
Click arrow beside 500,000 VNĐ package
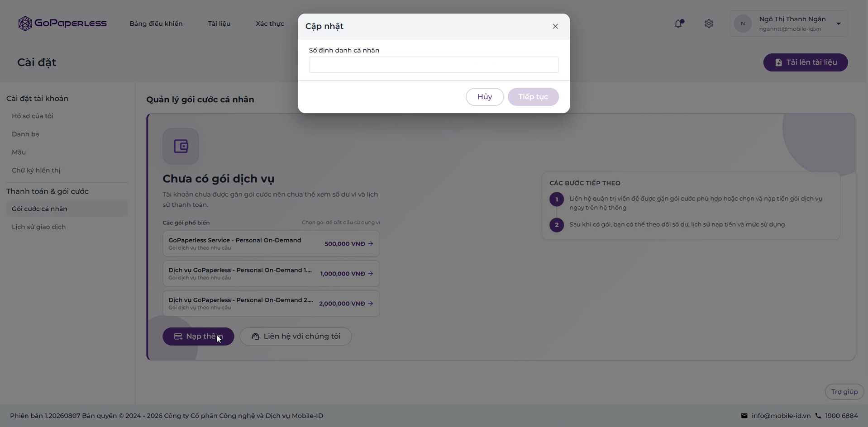coord(371,244)
